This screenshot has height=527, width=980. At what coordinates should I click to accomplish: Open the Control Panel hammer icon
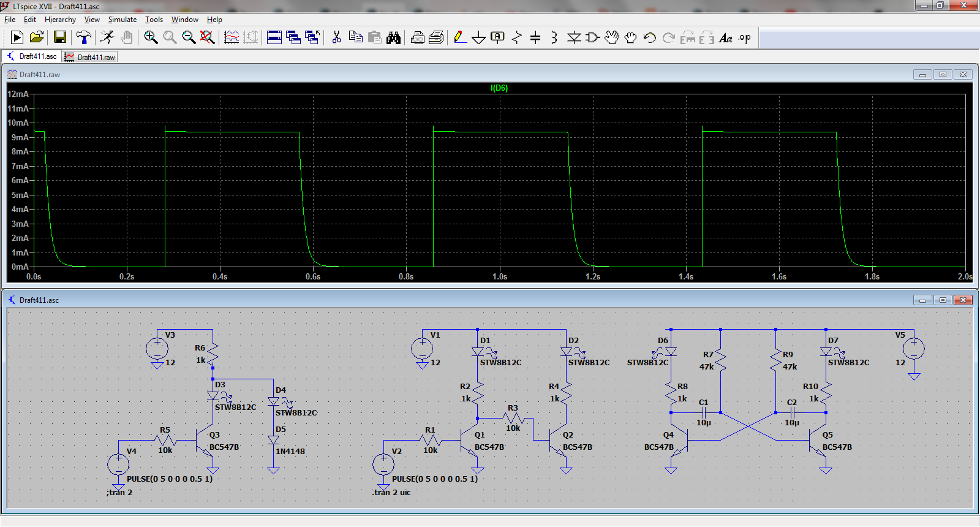coord(84,37)
